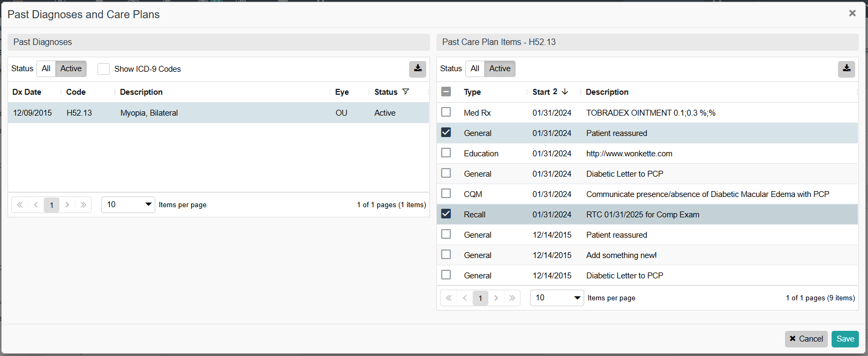The width and height of the screenshot is (868, 356).
Task: Click the CQM type cell
Action: 473,194
